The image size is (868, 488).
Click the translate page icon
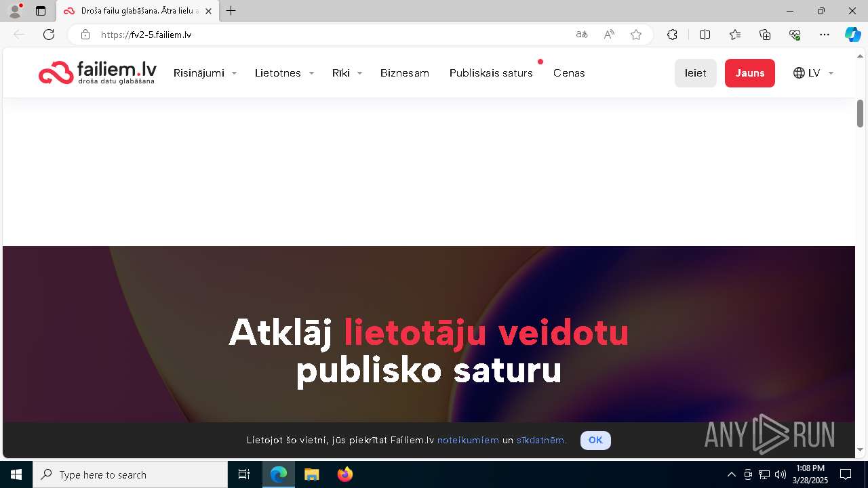(582, 35)
